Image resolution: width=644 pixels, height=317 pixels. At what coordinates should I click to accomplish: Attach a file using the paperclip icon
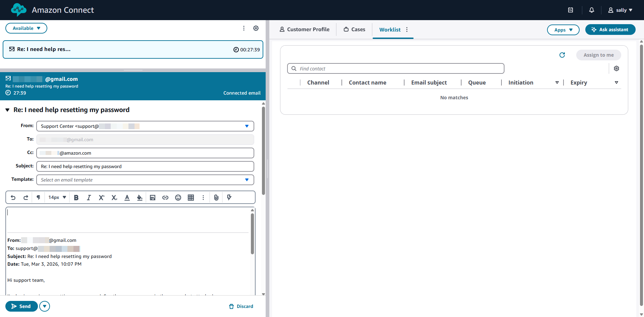click(x=216, y=197)
